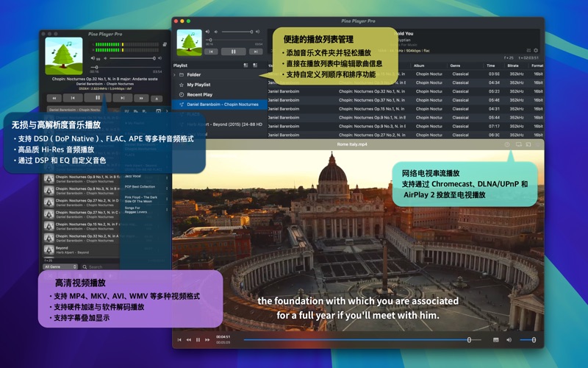Expand side panel chevron in small player

[167, 111]
